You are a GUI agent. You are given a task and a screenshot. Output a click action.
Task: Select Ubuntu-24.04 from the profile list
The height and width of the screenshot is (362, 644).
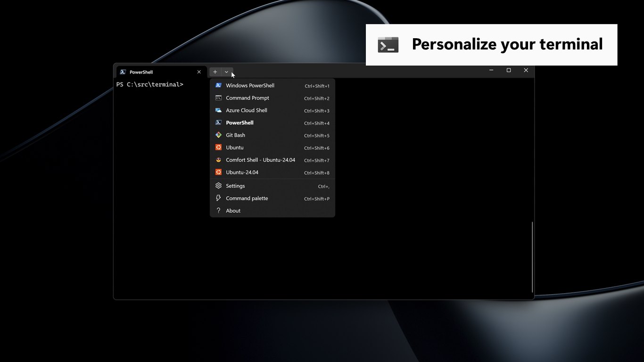[x=272, y=172]
